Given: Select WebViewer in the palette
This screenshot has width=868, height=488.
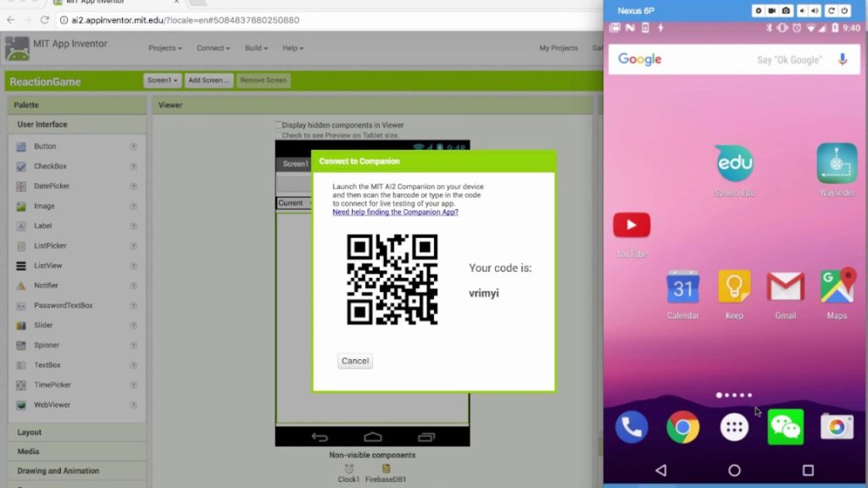Looking at the screenshot, I should [52, 405].
